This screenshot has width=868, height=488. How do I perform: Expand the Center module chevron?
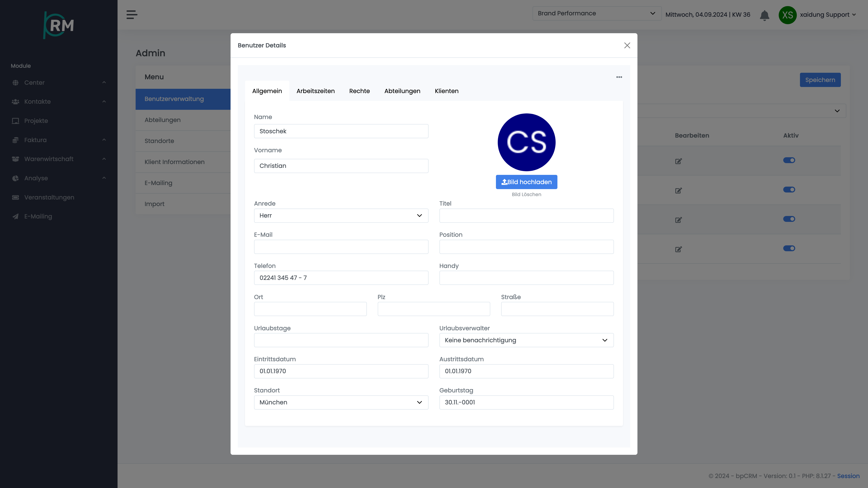104,82
